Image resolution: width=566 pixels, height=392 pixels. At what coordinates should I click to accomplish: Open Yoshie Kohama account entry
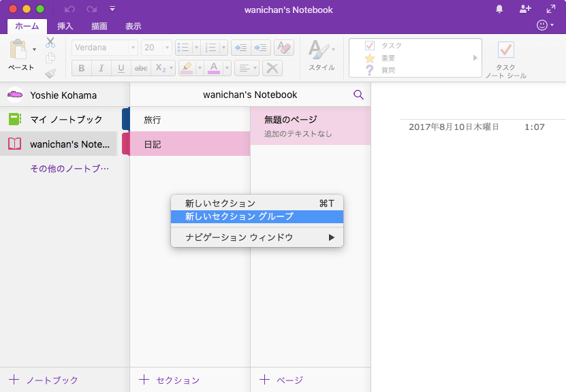click(x=65, y=95)
